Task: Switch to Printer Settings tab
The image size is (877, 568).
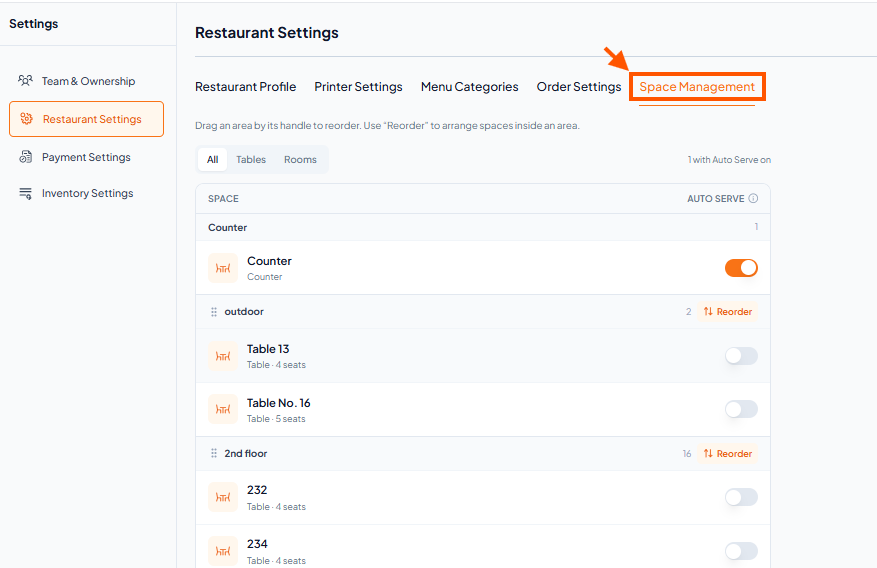Action: point(358,87)
